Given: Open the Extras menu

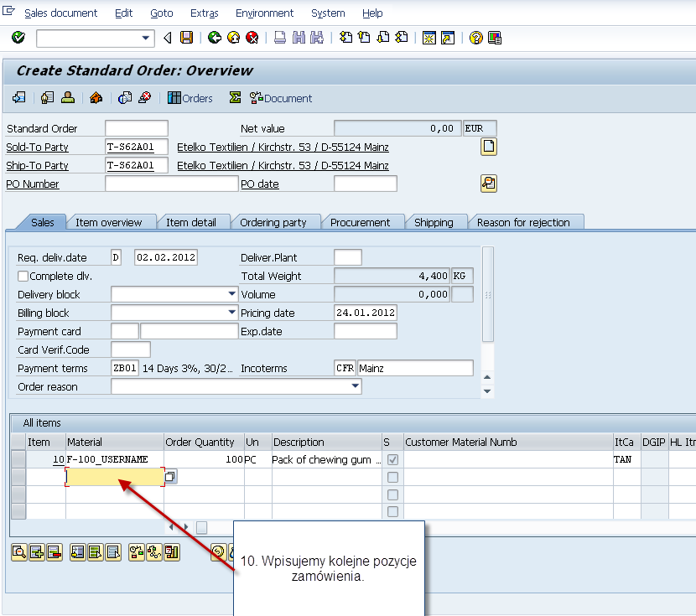Looking at the screenshot, I should click(x=204, y=13).
